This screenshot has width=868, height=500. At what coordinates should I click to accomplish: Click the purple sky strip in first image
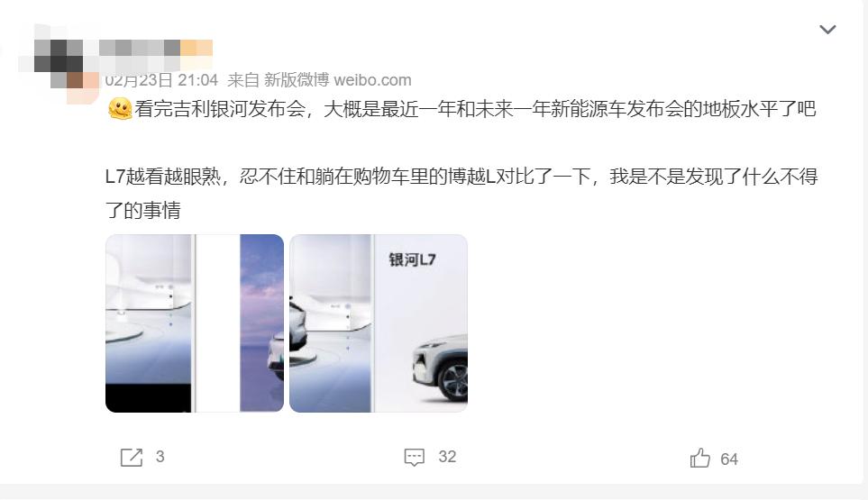(x=261, y=323)
